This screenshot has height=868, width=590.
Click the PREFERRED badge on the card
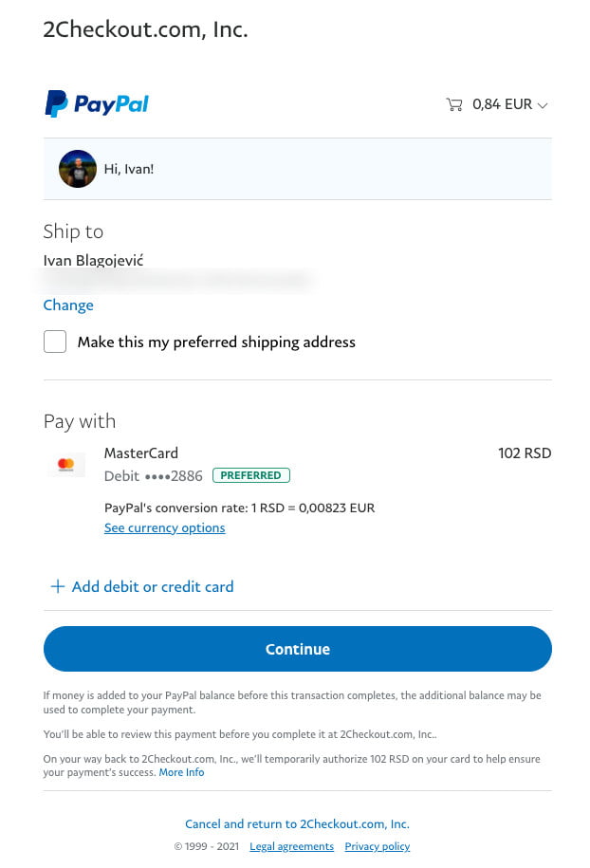251,475
